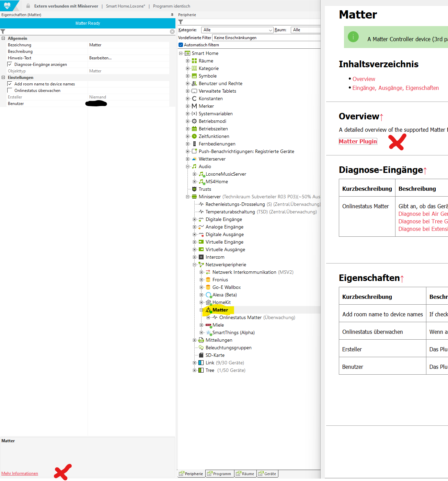Click the green info icon in Matter help
Image resolution: width=448 pixels, height=481 pixels.
coord(353,37)
